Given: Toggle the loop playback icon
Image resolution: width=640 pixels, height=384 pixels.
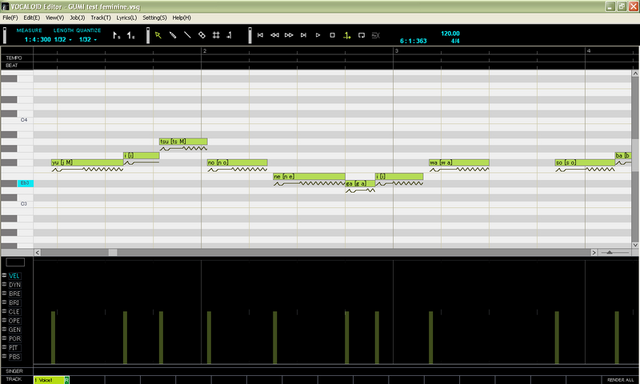Looking at the screenshot, I should tap(361, 36).
